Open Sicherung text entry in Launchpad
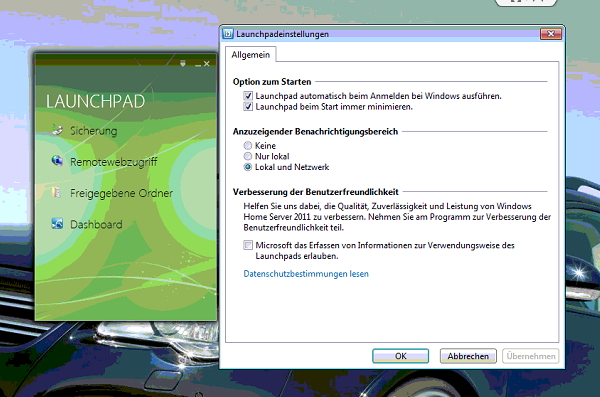 click(x=94, y=131)
